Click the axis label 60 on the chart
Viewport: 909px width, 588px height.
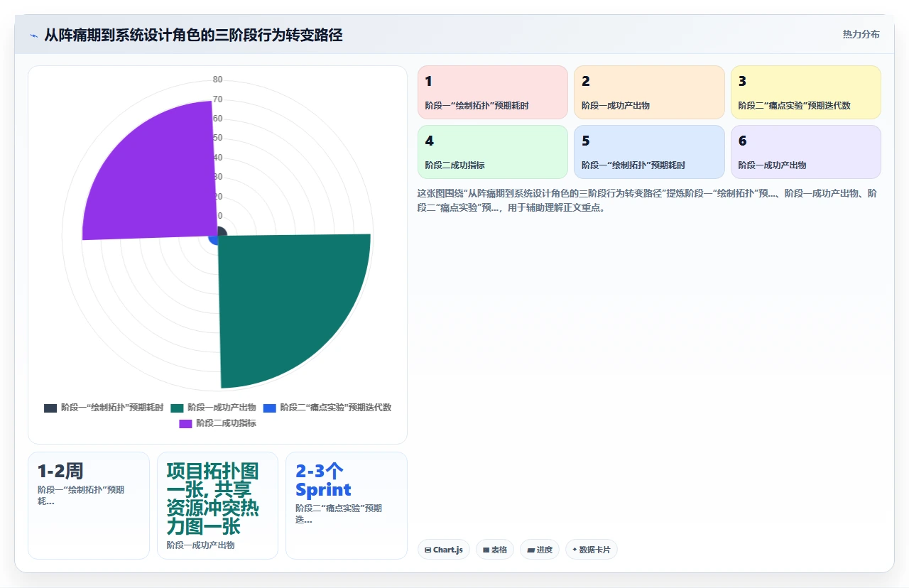click(x=217, y=119)
